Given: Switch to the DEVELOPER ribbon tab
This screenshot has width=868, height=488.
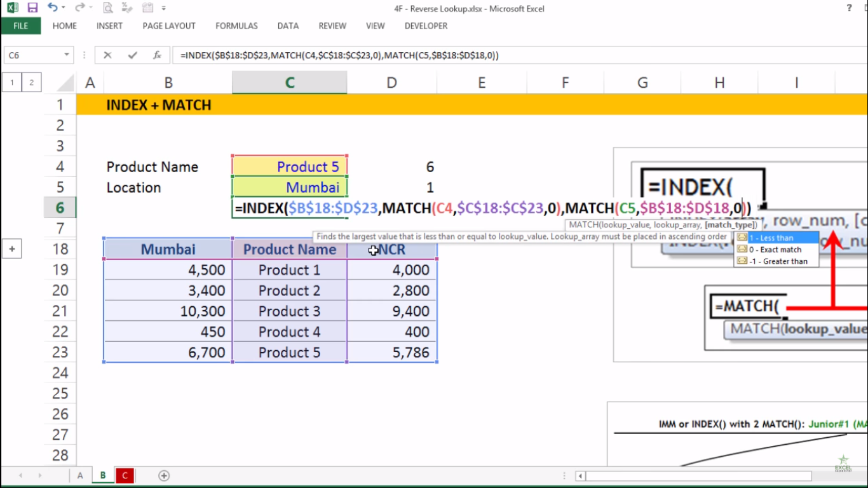Looking at the screenshot, I should tap(426, 26).
